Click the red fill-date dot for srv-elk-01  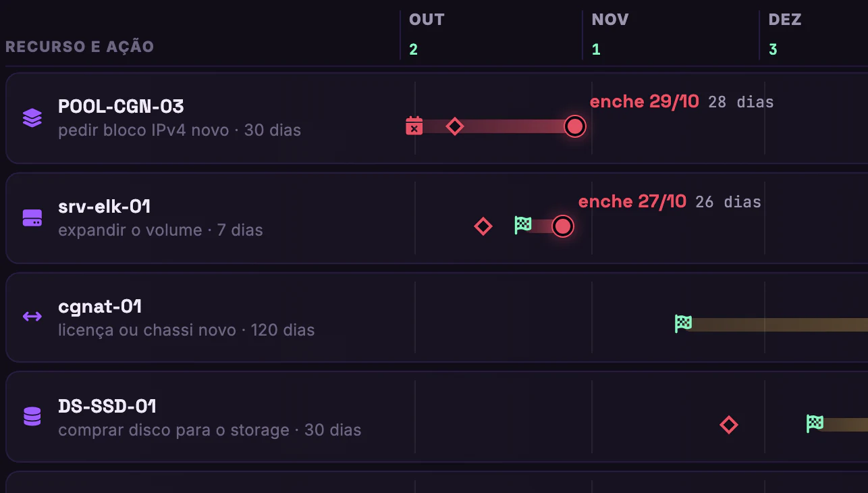pos(562,226)
